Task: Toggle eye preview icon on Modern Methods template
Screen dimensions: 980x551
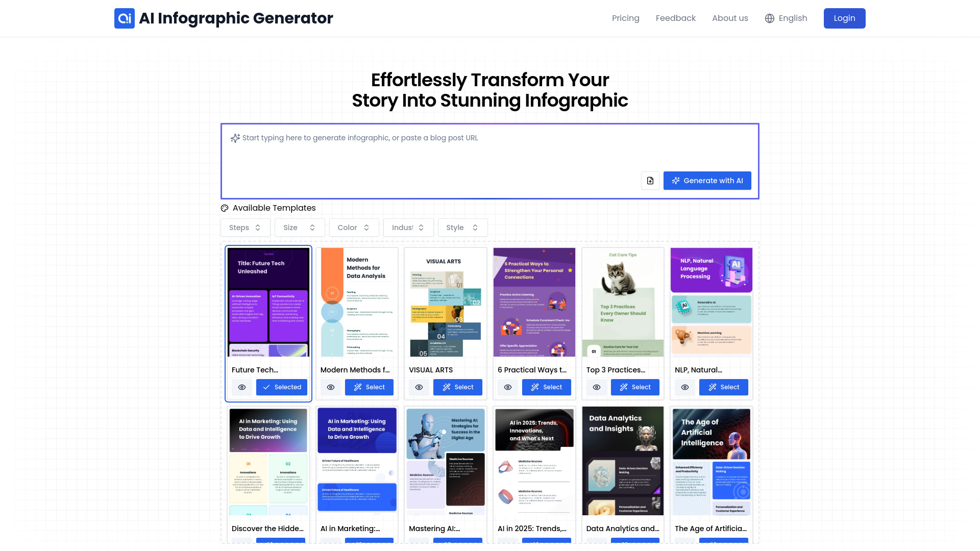Action: pyautogui.click(x=330, y=387)
